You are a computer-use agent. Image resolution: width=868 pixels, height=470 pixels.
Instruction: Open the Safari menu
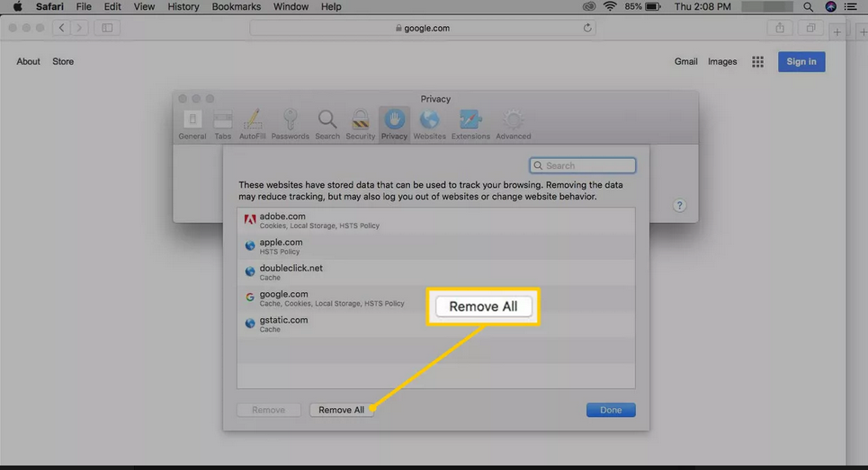[49, 6]
